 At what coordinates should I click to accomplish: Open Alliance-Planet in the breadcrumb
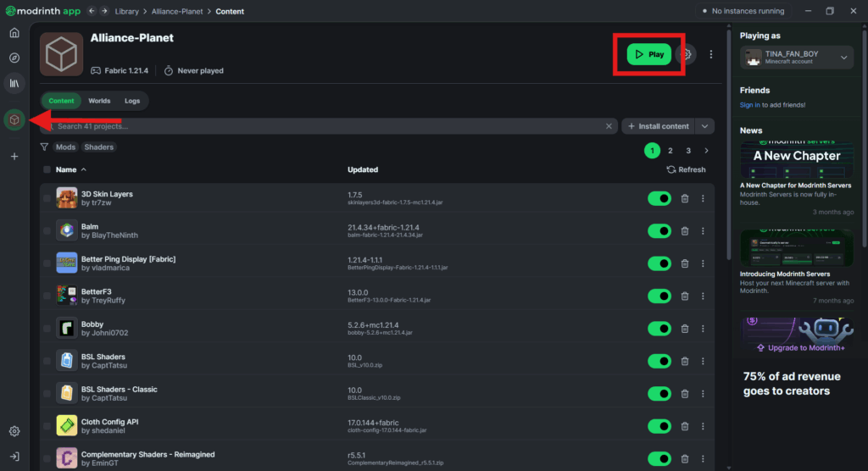coord(177,11)
